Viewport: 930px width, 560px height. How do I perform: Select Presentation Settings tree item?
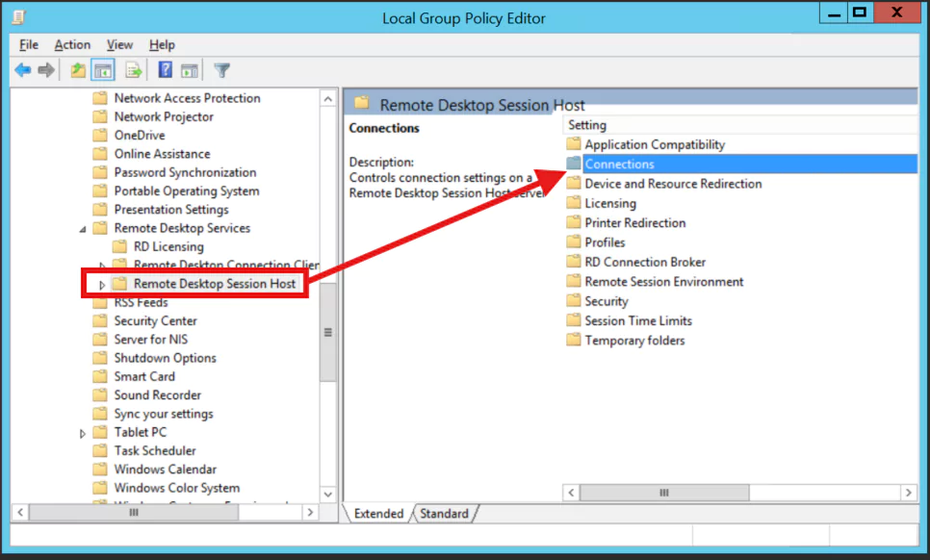pyautogui.click(x=170, y=209)
